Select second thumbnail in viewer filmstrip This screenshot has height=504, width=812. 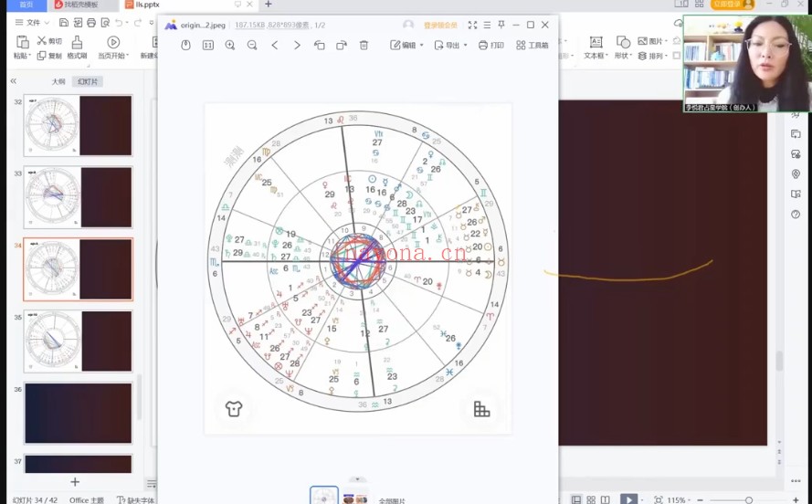click(355, 497)
